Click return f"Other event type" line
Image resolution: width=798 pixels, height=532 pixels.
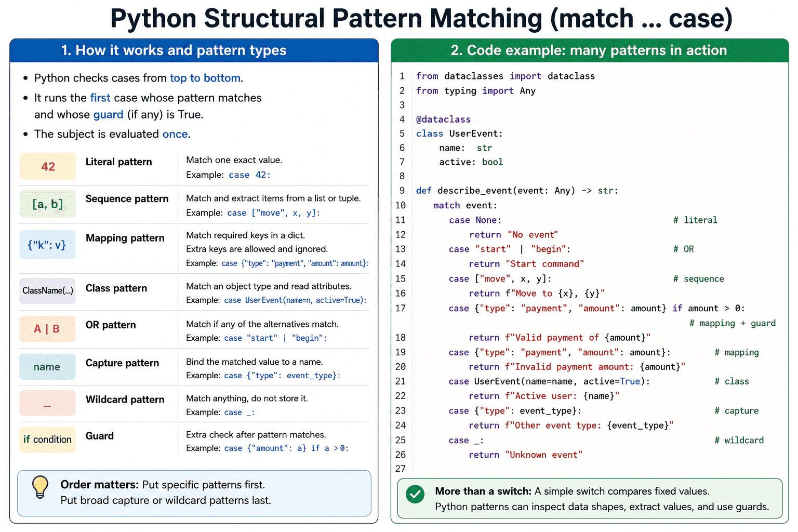571,425
